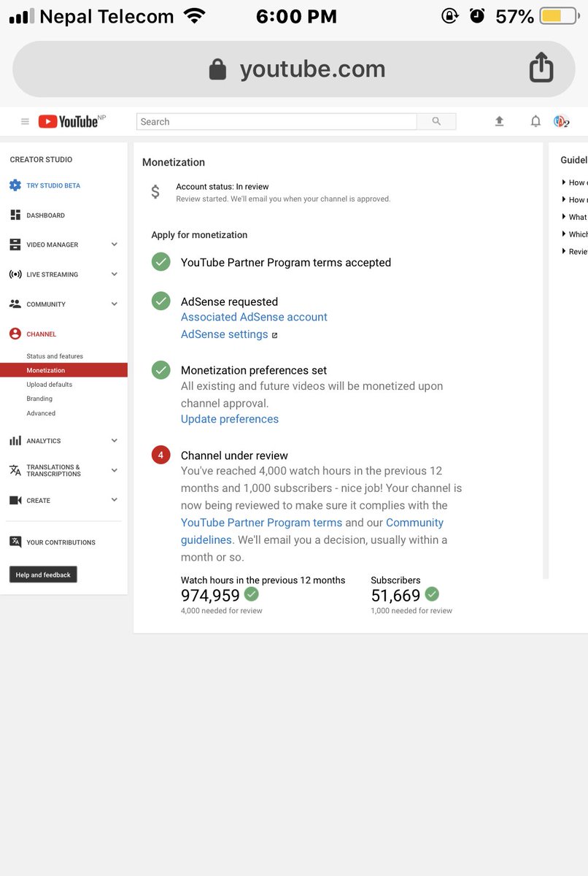Open YouTube Partner Program terms link
The image size is (588, 876).
[261, 523]
